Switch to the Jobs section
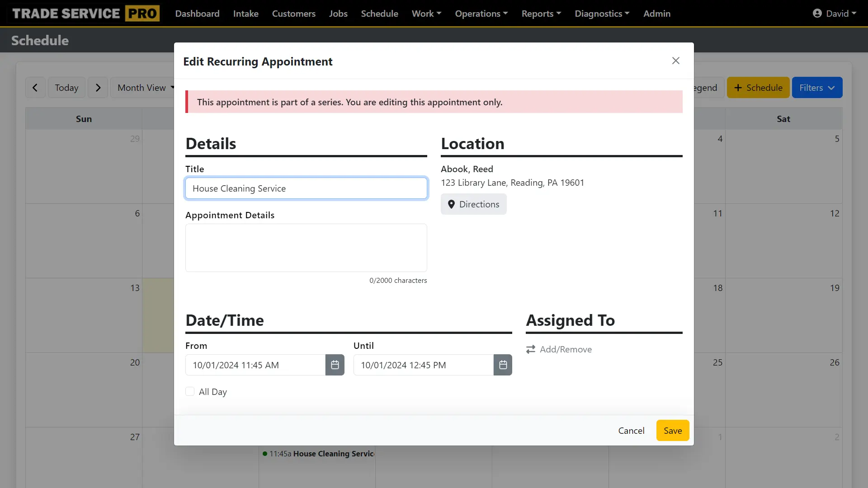This screenshot has width=868, height=488. point(338,13)
